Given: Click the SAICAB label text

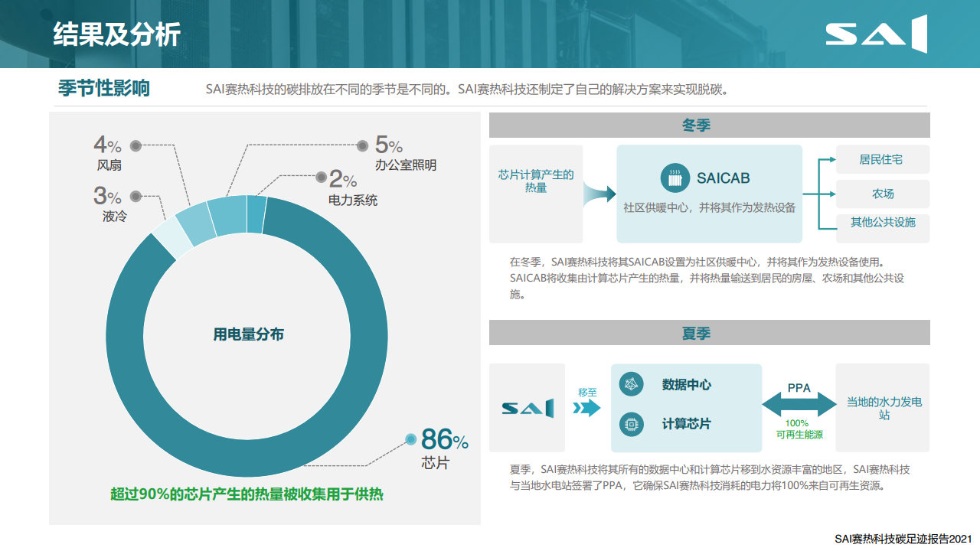Looking at the screenshot, I should [723, 178].
